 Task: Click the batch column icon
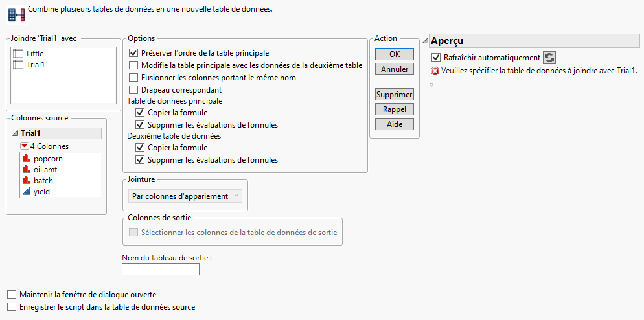click(27, 181)
